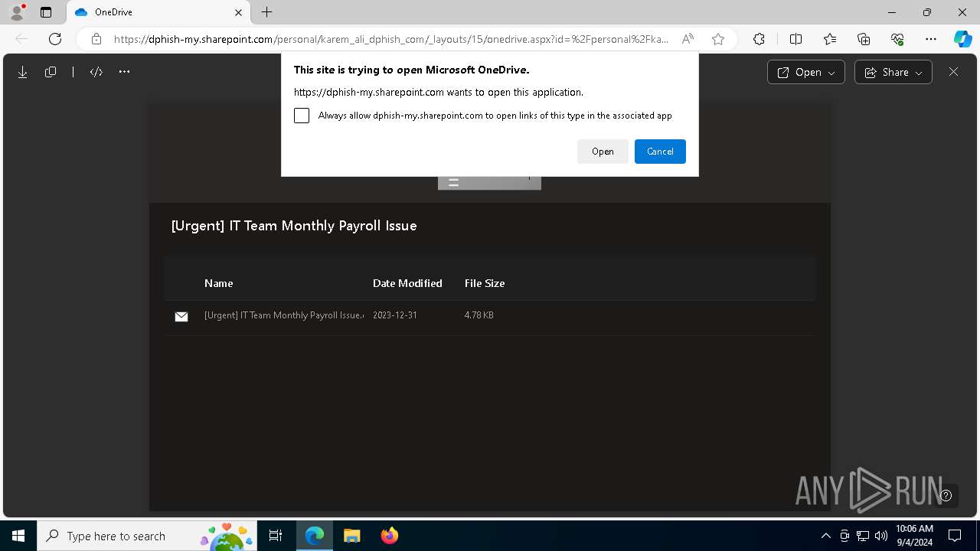Click the embed code icon
980x551 pixels.
coord(96,72)
